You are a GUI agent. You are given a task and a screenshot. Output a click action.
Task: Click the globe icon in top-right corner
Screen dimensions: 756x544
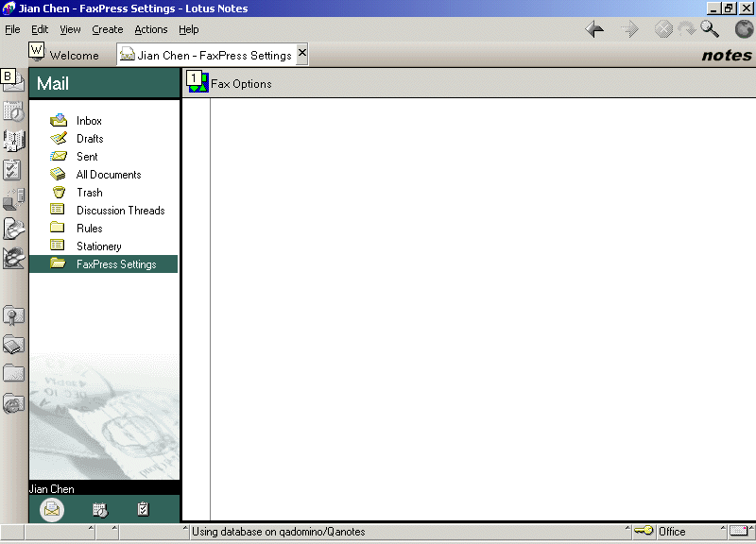tap(743, 29)
